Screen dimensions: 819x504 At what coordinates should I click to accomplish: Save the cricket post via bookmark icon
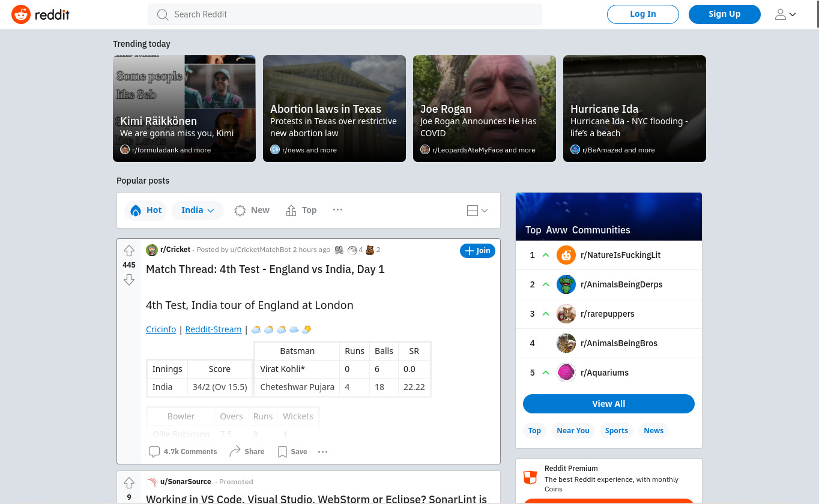[x=282, y=452]
